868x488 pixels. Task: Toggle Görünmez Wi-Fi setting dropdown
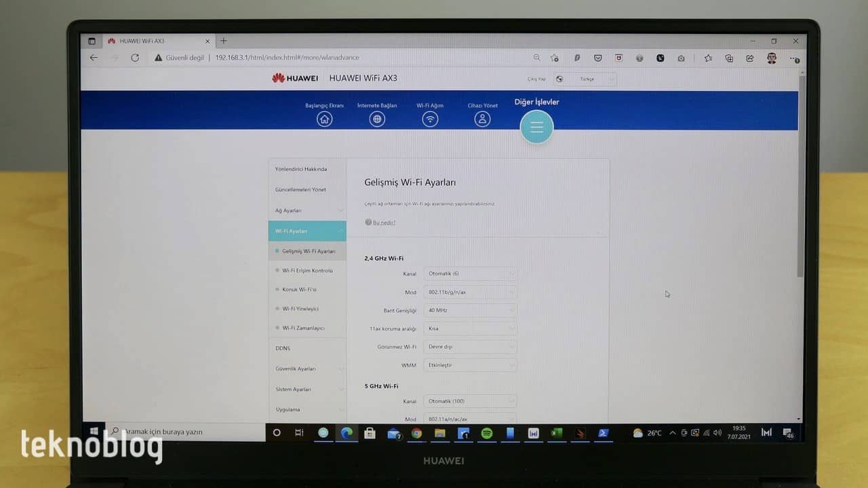[470, 347]
